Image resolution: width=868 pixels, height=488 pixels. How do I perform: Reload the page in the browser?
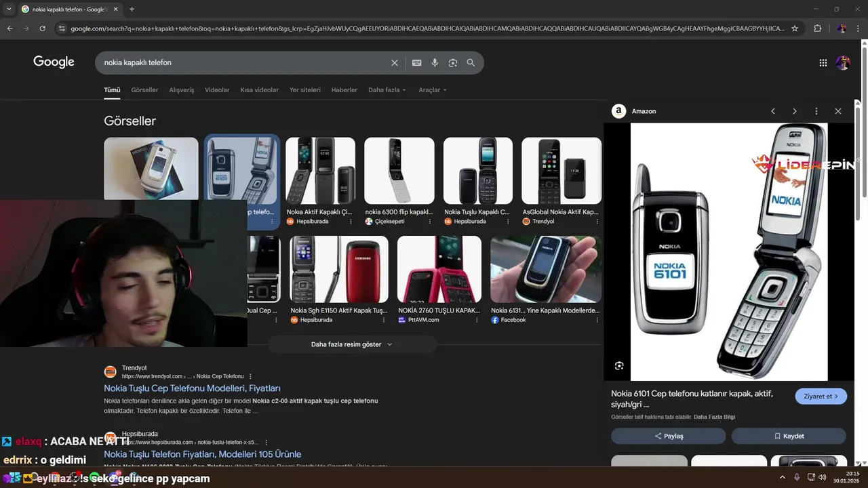[x=42, y=28]
